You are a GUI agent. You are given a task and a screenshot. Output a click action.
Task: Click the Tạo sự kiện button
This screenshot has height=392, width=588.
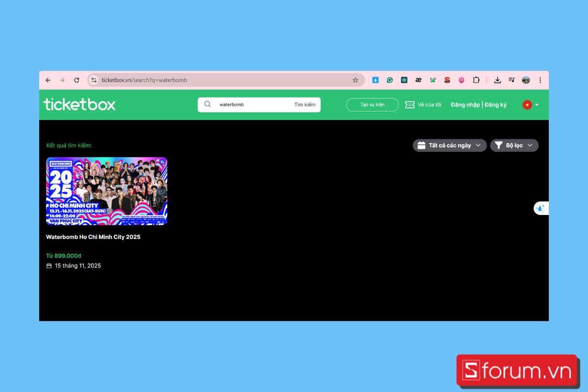pyautogui.click(x=372, y=104)
